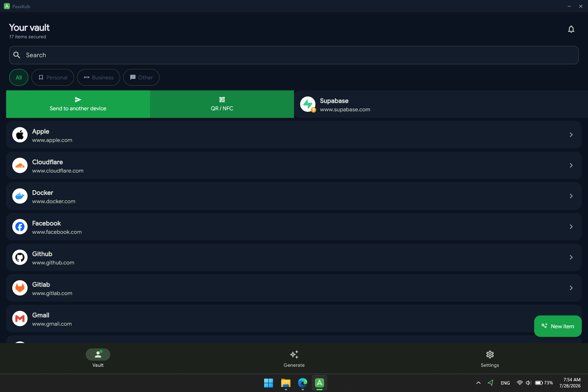The width and height of the screenshot is (588, 392).
Task: Click the Facebook logo icon
Action: pyautogui.click(x=20, y=227)
